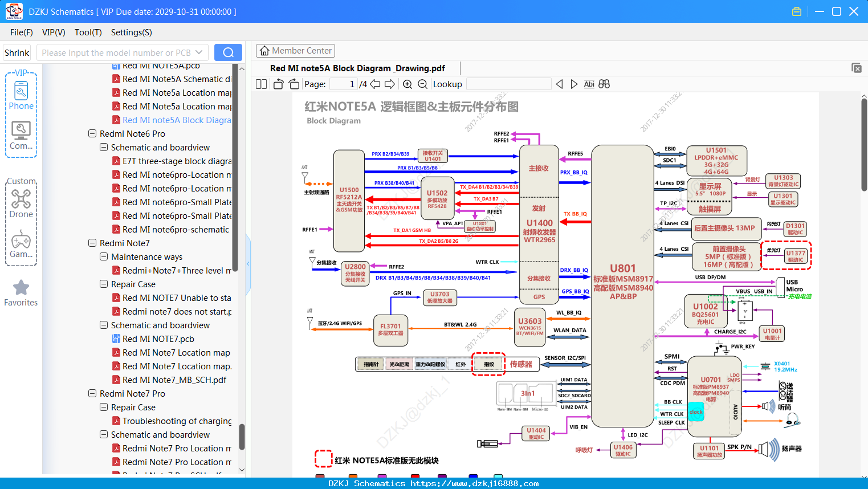Viewport: 868px width, 489px height.
Task: Collapse the Redmi Note7 node
Action: point(92,243)
